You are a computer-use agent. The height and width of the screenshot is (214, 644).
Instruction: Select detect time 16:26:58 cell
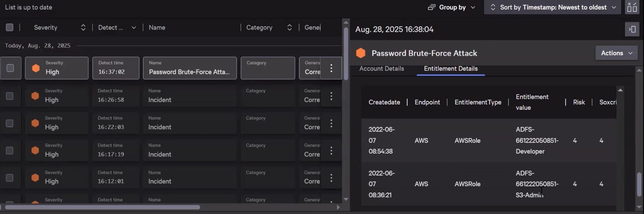[x=116, y=96]
